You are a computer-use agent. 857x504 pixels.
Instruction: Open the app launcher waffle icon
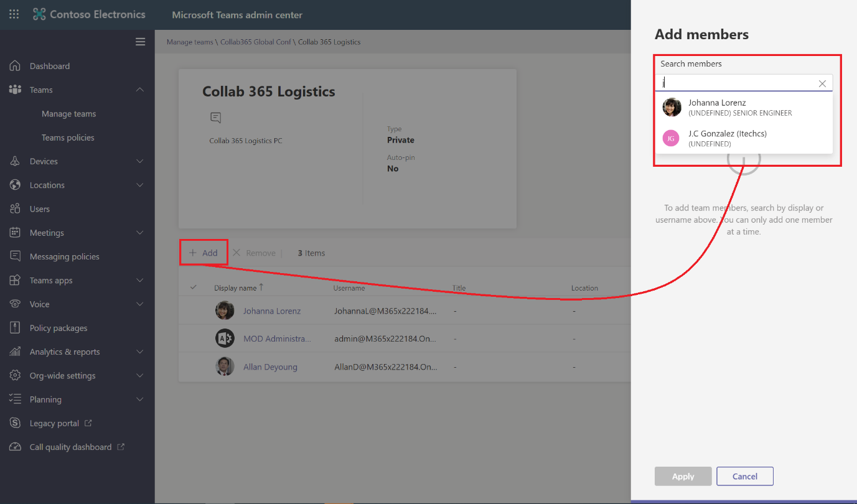coord(14,14)
